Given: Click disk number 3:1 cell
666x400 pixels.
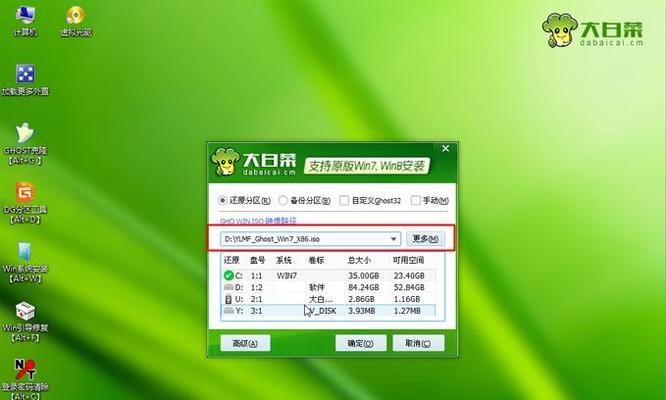Looking at the screenshot, I should 257,311.
